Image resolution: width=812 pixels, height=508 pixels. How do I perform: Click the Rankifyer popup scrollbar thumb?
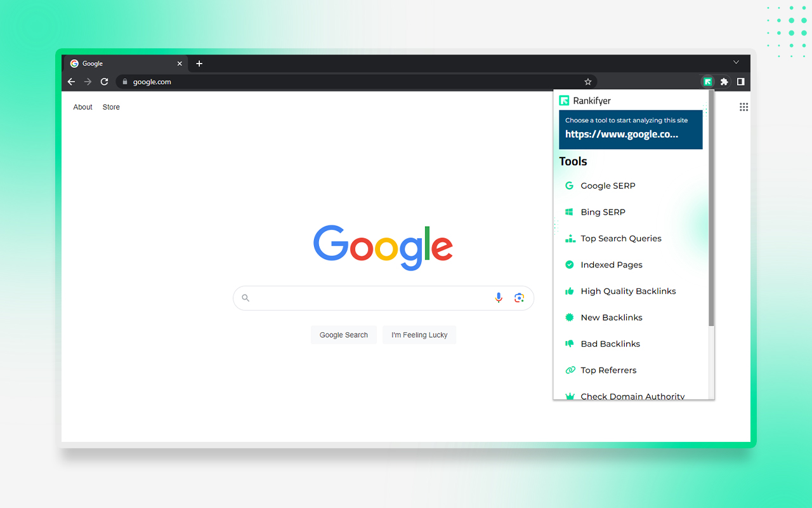[x=711, y=210]
